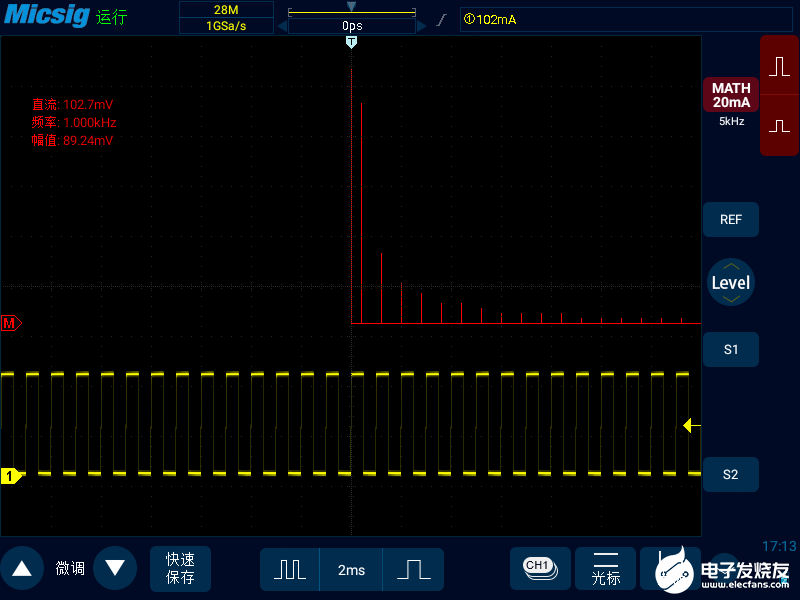Increase MATH vertical scale with tall pulse icon

[779, 67]
